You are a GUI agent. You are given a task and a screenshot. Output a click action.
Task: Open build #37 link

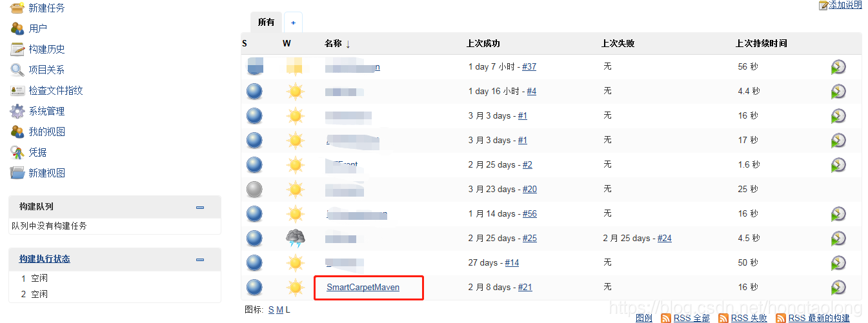(529, 67)
